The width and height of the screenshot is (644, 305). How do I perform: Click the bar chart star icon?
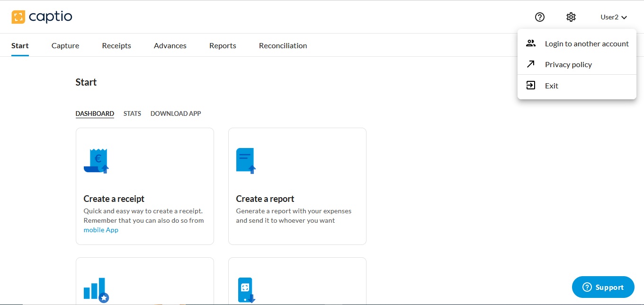tap(96, 289)
